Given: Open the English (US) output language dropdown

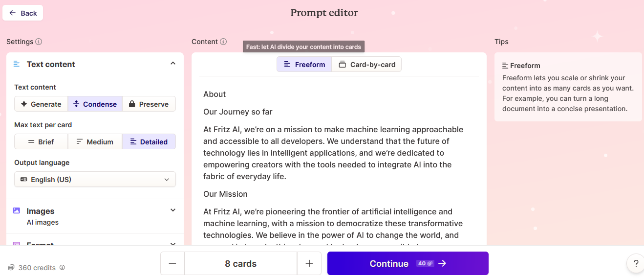Looking at the screenshot, I should tap(95, 179).
